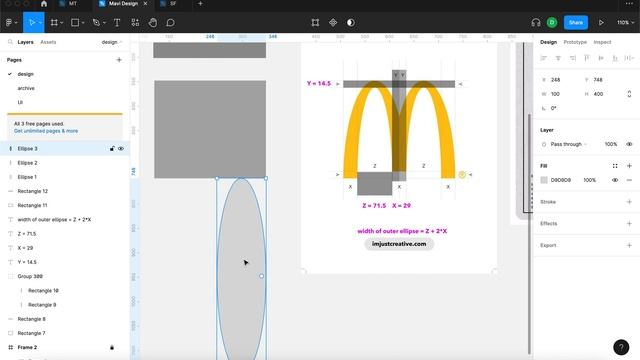Open the UI page

[x=20, y=102]
